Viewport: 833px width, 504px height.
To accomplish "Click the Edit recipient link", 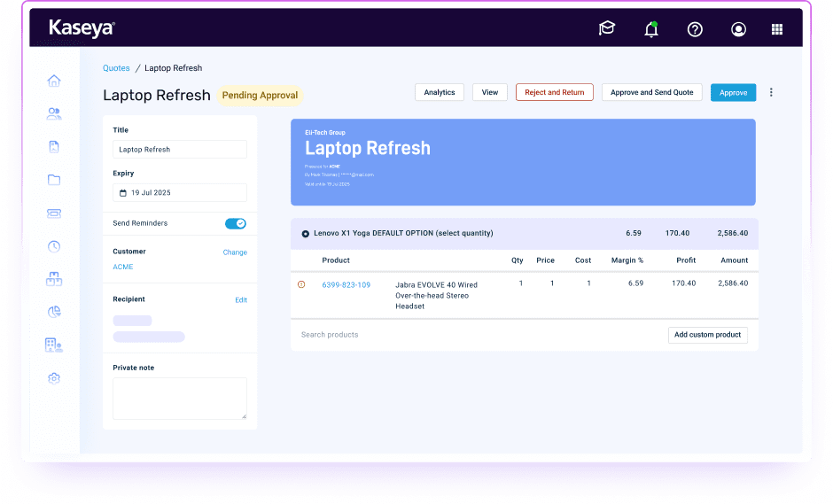I will pos(241,300).
